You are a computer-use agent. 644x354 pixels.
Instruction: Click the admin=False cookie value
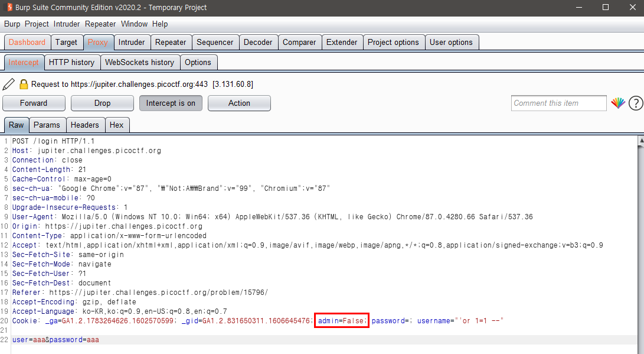[341, 321]
